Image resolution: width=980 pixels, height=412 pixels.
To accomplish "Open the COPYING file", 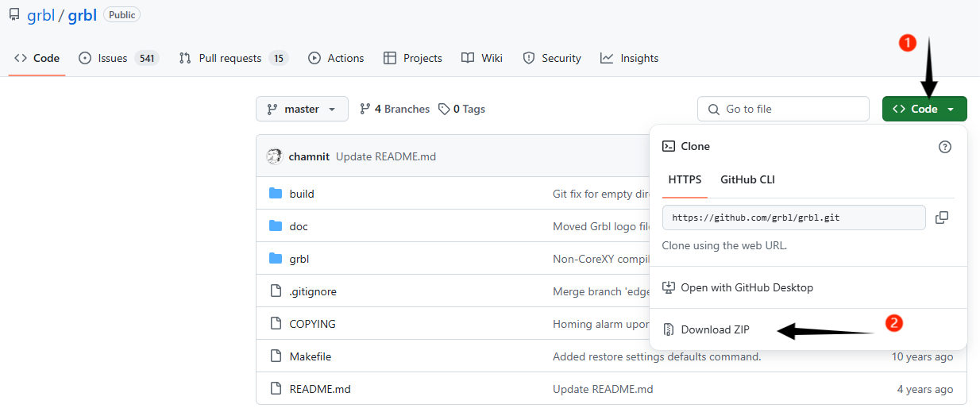I will point(312,324).
